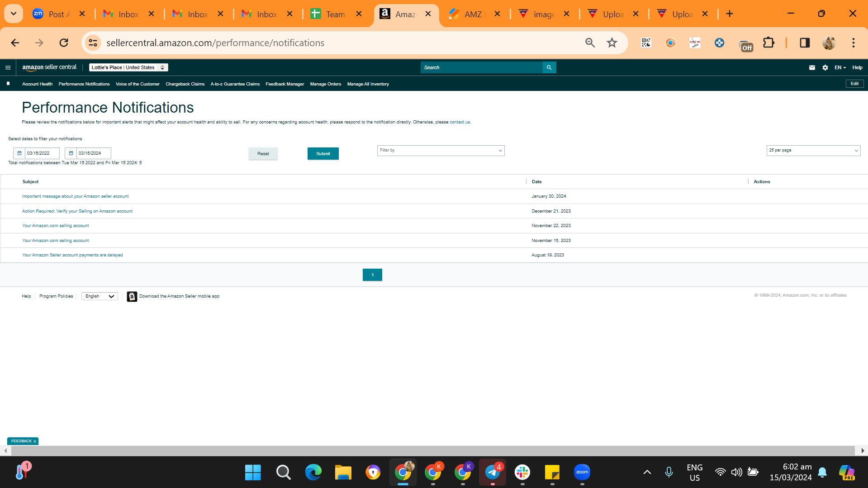Screen dimensions: 868x488
Task: Reload the current page
Action: coord(64,43)
